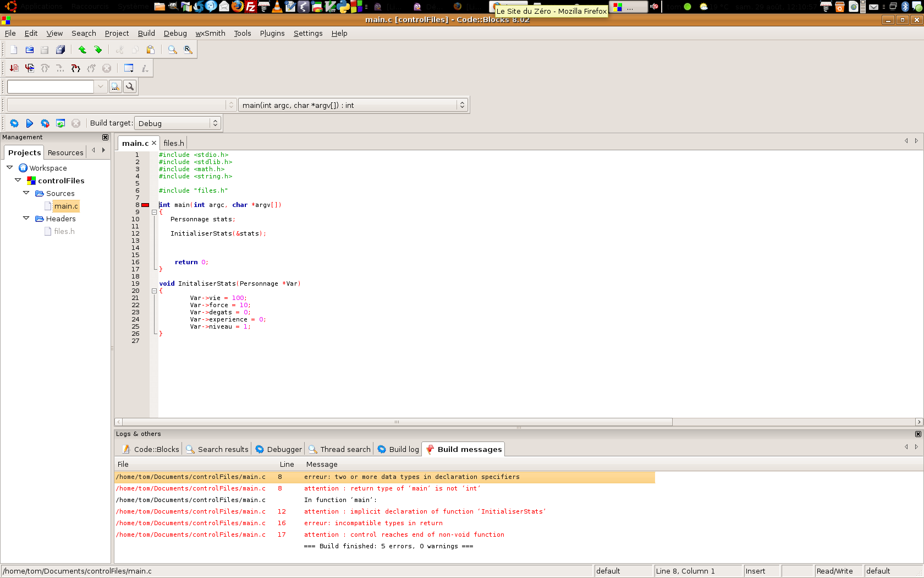
Task: Select the error on line 16 in Build messages
Action: point(373,523)
